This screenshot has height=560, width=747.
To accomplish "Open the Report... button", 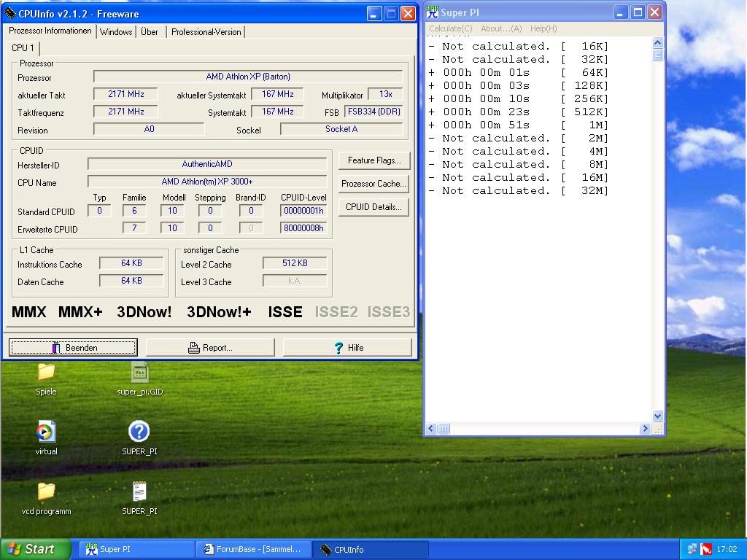I will [210, 348].
